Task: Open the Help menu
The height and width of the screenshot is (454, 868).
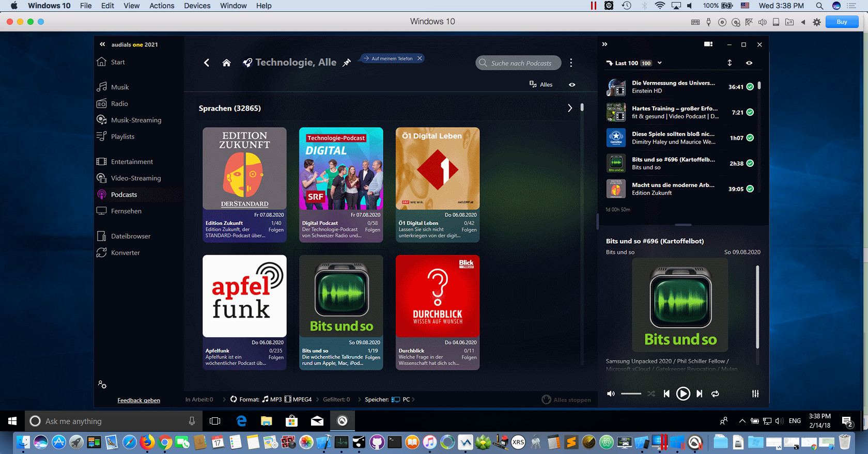Action: coord(263,6)
